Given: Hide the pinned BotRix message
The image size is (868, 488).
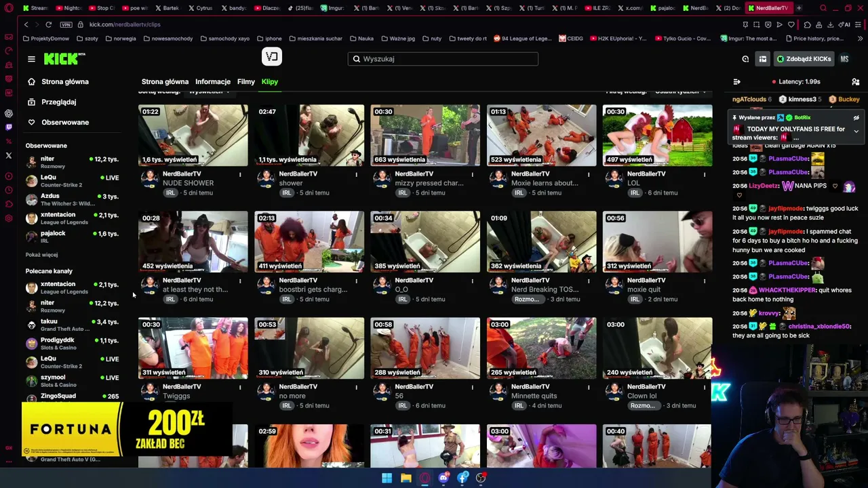Looking at the screenshot, I should click(856, 118).
